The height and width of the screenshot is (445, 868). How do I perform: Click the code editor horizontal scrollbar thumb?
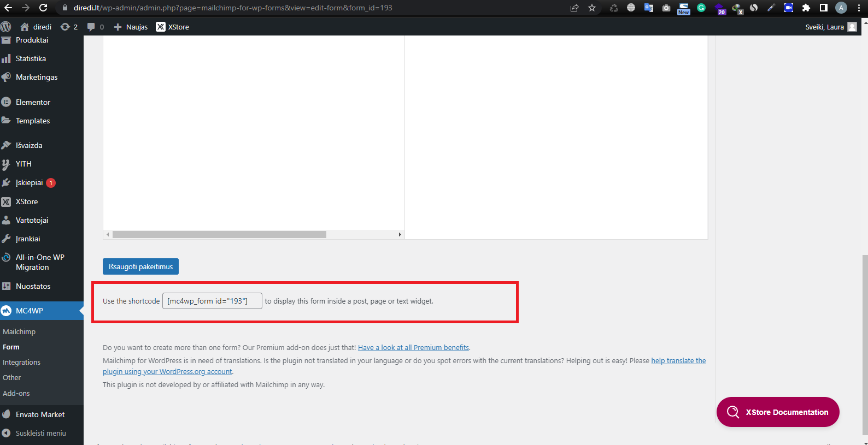tap(219, 234)
